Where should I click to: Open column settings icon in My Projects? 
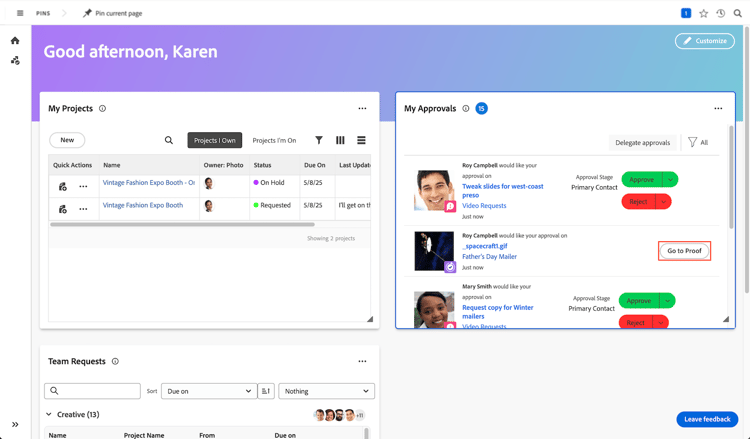coord(340,140)
